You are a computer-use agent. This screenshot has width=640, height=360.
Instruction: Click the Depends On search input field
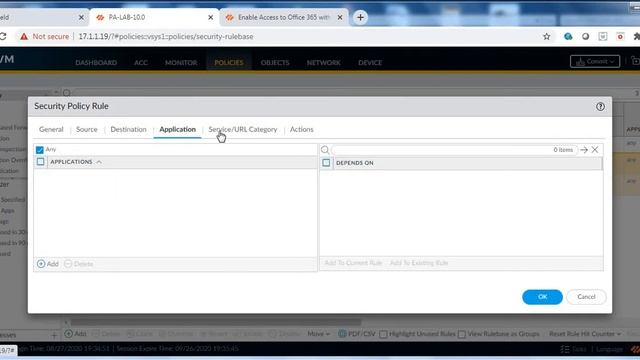(454, 150)
